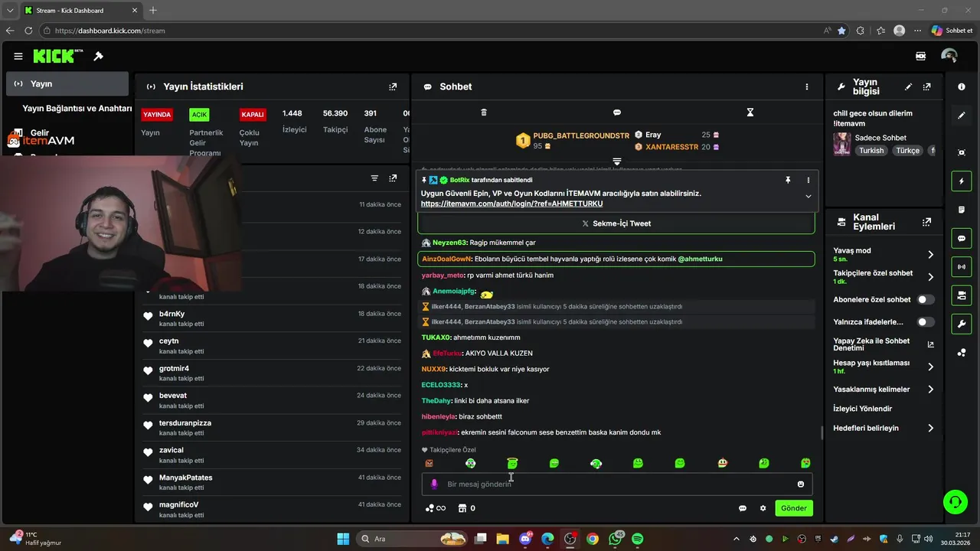The height and width of the screenshot is (551, 980).
Task: Open the pinned message three-dot options
Action: (808, 180)
